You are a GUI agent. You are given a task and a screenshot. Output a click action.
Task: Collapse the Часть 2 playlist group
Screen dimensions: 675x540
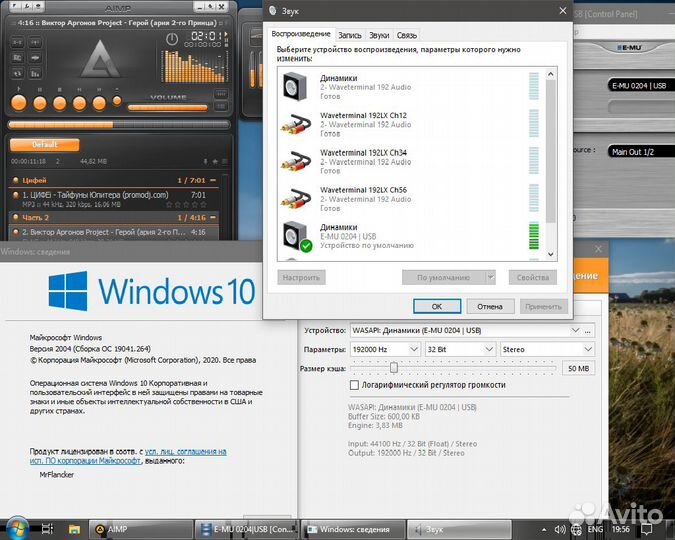click(213, 217)
